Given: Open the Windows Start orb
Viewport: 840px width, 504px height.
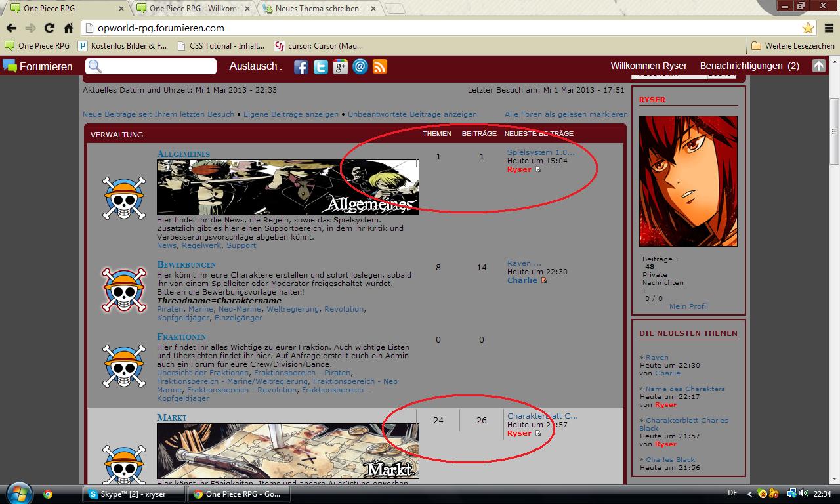Looking at the screenshot, I should coord(18,493).
